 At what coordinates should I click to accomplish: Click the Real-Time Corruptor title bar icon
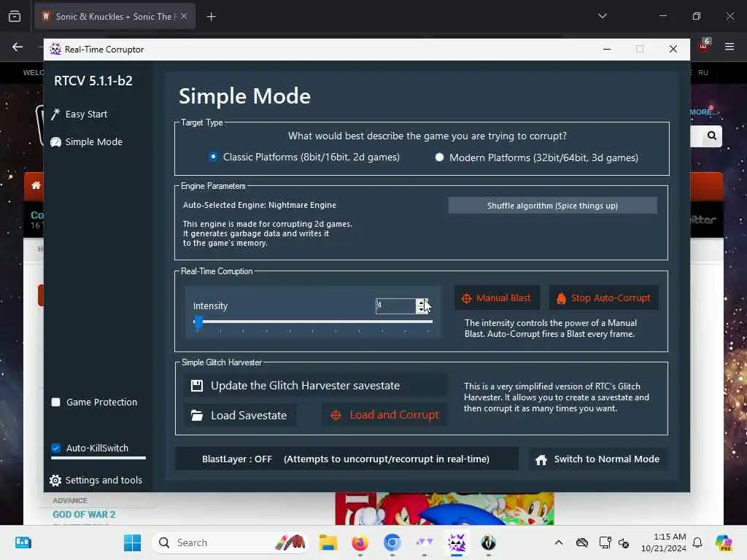(55, 49)
